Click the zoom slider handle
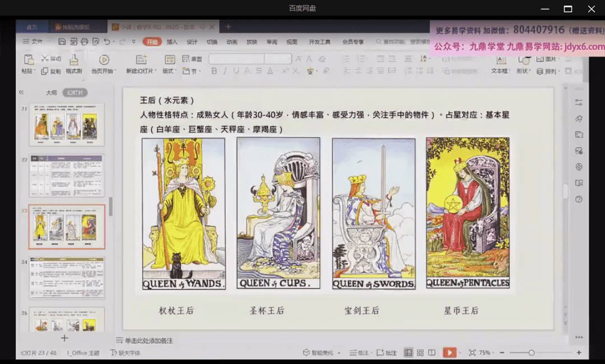 pos(531,352)
